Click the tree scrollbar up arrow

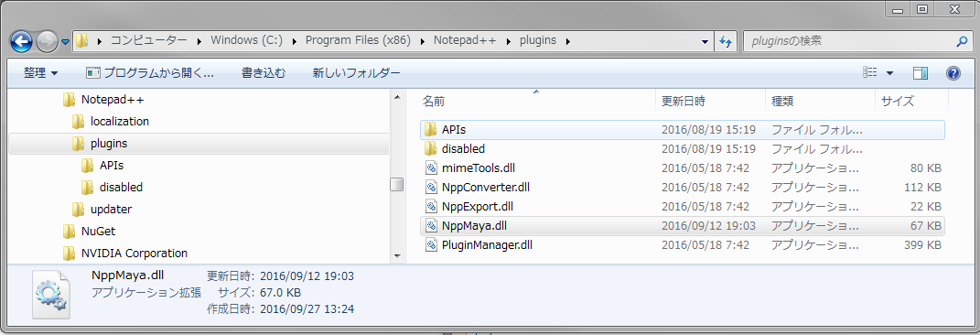pyautogui.click(x=396, y=97)
